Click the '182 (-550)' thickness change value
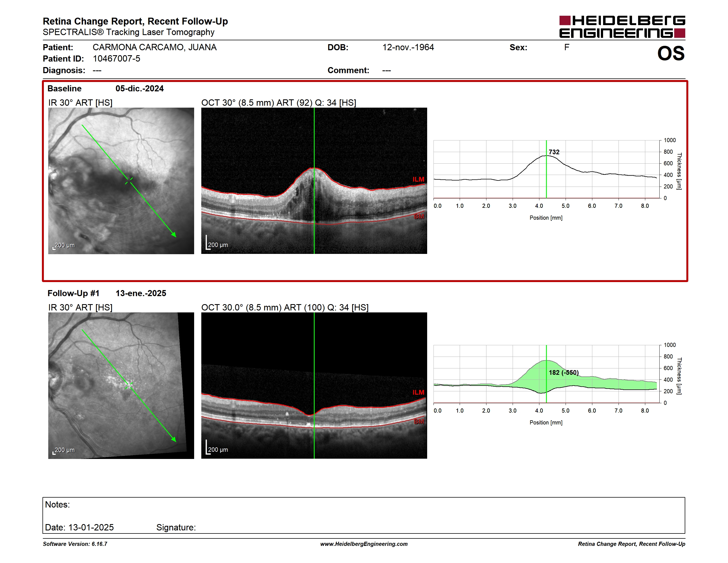Image resolution: width=728 pixels, height=563 pixels. point(564,373)
